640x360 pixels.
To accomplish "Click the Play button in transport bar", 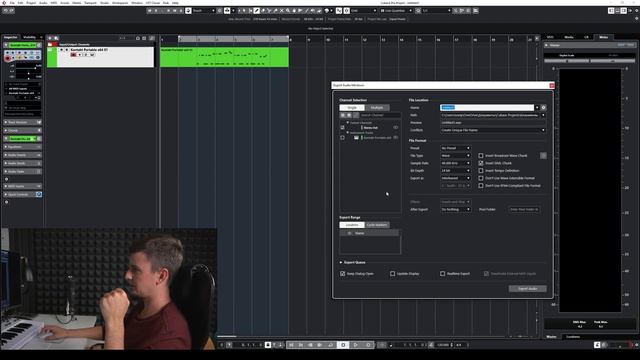I will pyautogui.click(x=356, y=345).
